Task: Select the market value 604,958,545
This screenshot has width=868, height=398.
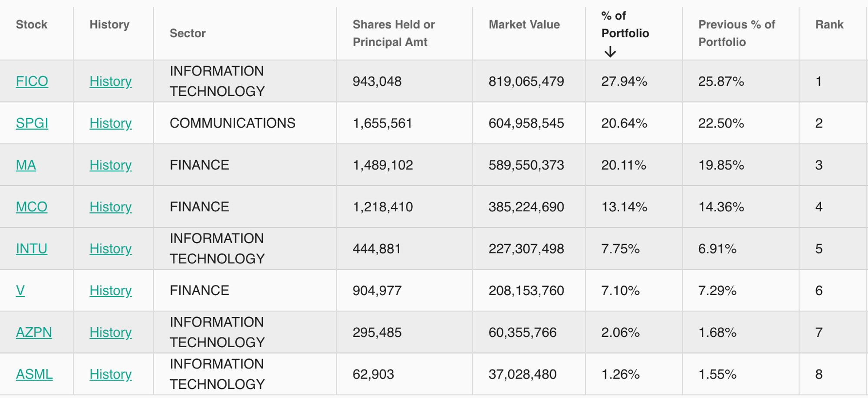Action: [526, 123]
